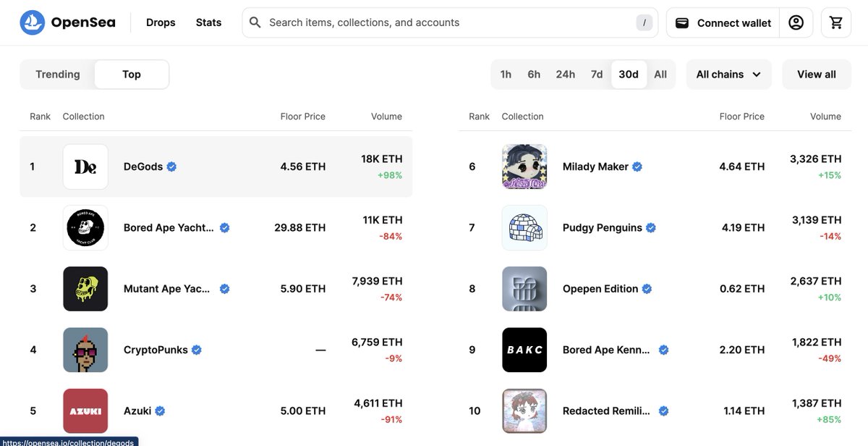
Task: Open the Opepen Edition collection link
Action: (600, 289)
